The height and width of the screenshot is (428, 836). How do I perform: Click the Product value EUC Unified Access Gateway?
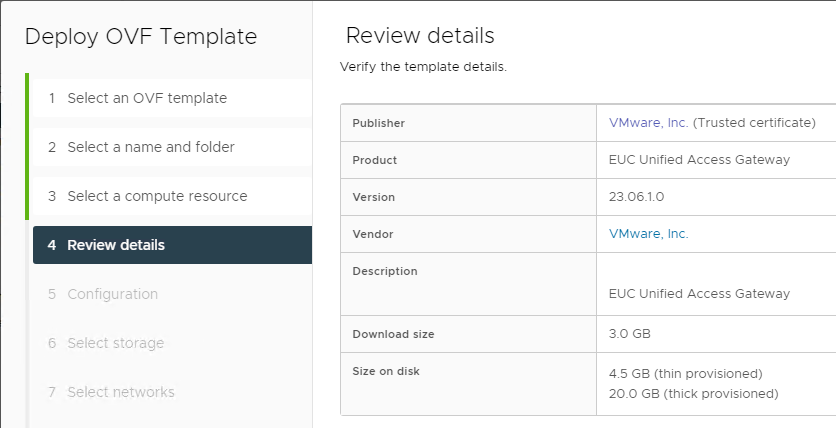(699, 160)
